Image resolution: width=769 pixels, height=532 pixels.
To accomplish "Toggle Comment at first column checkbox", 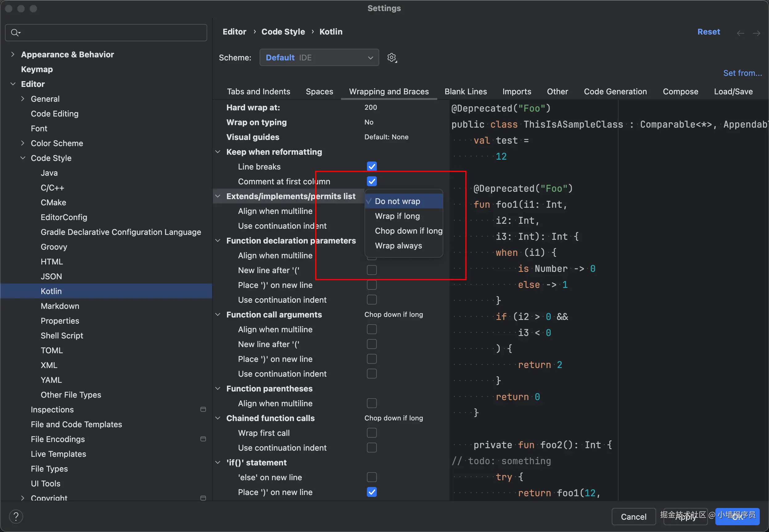I will point(372,181).
